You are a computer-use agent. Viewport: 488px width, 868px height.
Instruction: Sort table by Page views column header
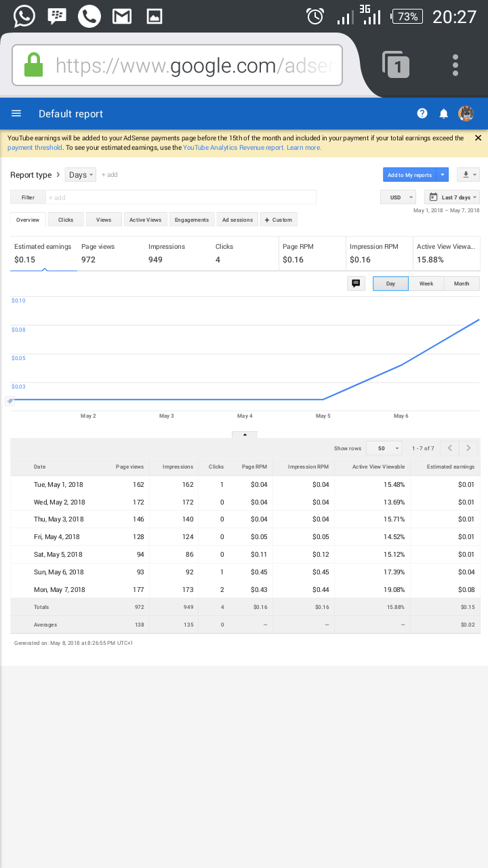[x=129, y=467]
